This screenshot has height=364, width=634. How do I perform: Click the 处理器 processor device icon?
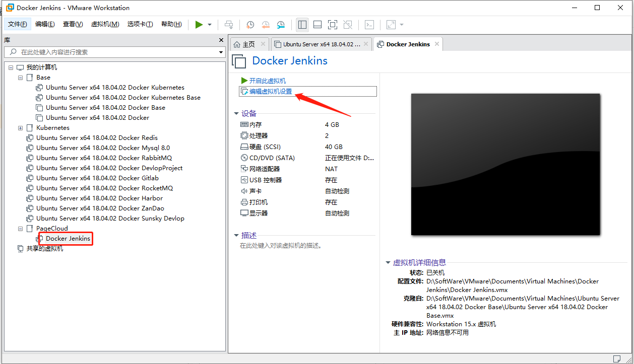pyautogui.click(x=244, y=136)
